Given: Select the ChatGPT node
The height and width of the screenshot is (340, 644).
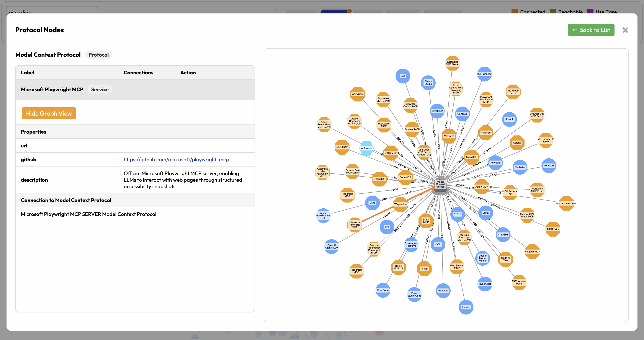Looking at the screenshot, I should click(x=503, y=235).
